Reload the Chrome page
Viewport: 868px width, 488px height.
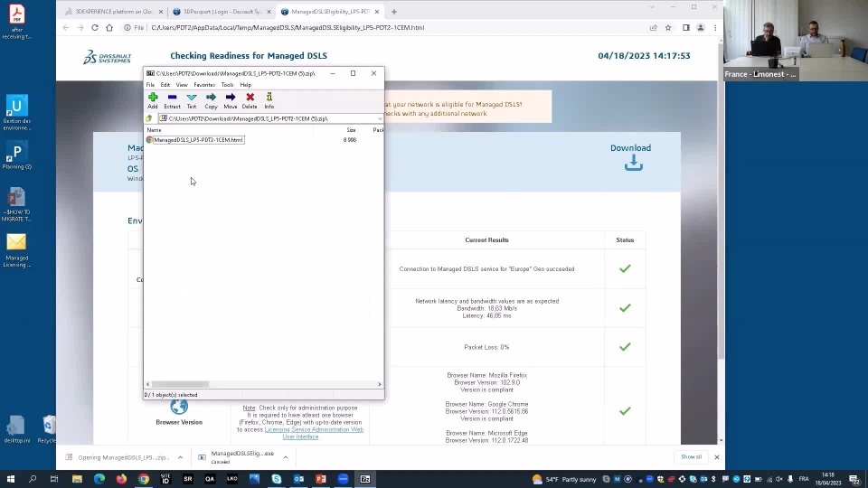click(x=95, y=28)
